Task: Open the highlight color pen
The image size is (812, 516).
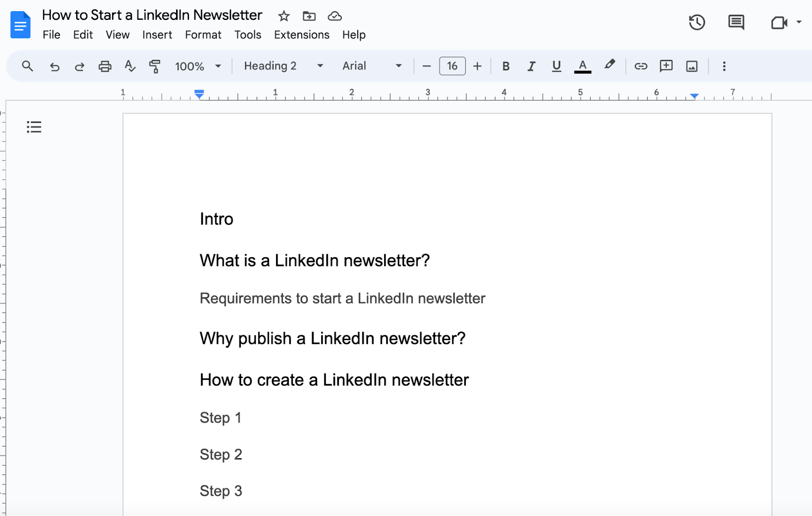Action: (609, 65)
